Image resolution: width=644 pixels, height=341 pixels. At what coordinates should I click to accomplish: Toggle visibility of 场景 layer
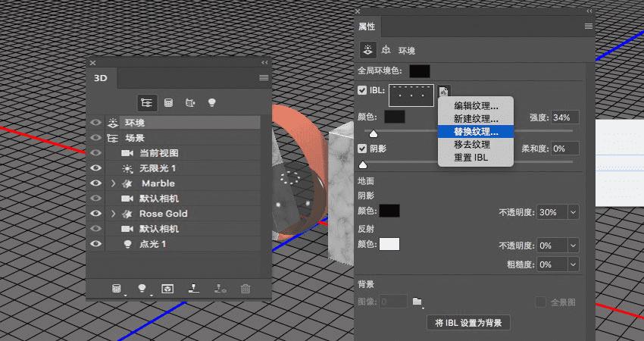(95, 138)
